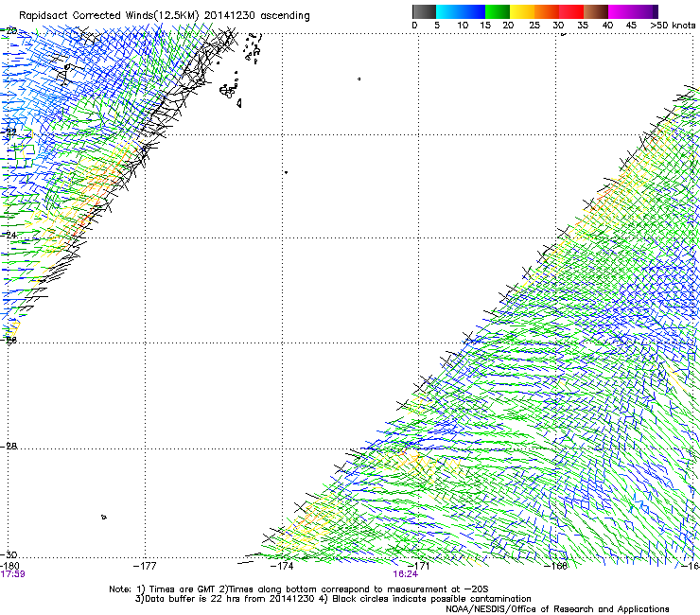This screenshot has height=615, width=700.
Task: Click the longitude label '-171'
Action: click(x=418, y=566)
